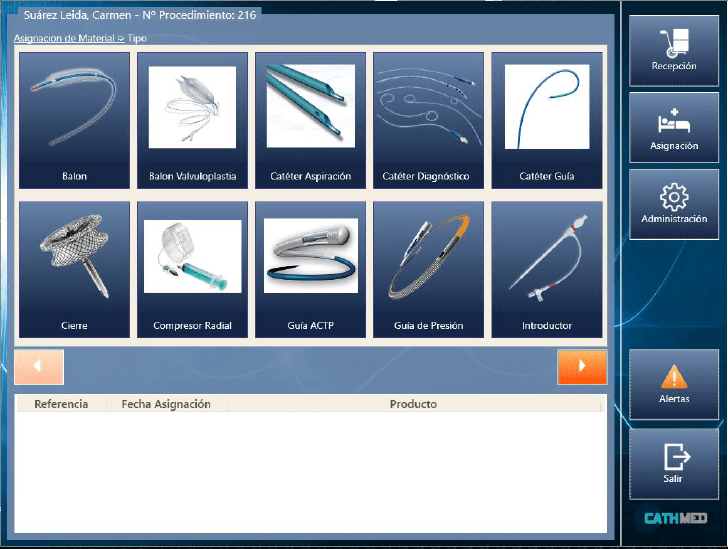Open the Asignación bed icon button
The height and width of the screenshot is (549, 728).
click(x=673, y=128)
